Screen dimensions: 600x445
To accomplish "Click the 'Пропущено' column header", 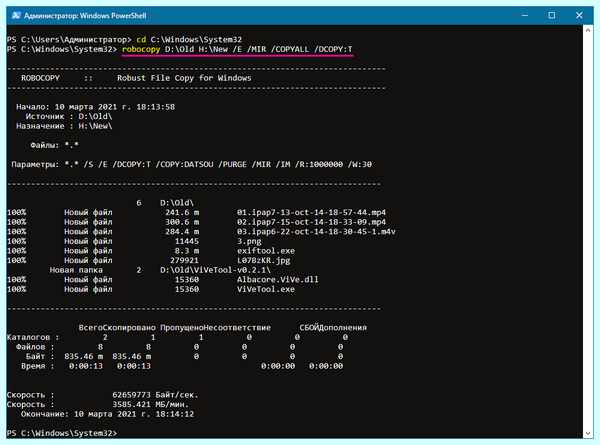I will coord(182,328).
